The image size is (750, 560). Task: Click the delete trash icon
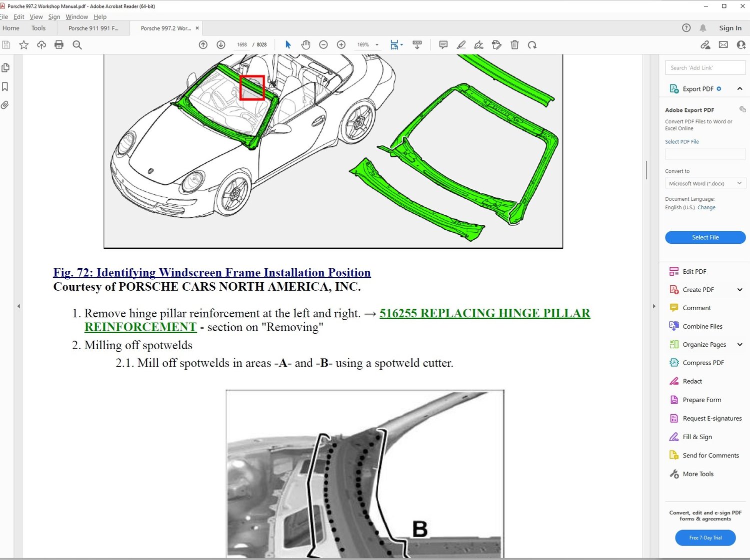click(514, 45)
